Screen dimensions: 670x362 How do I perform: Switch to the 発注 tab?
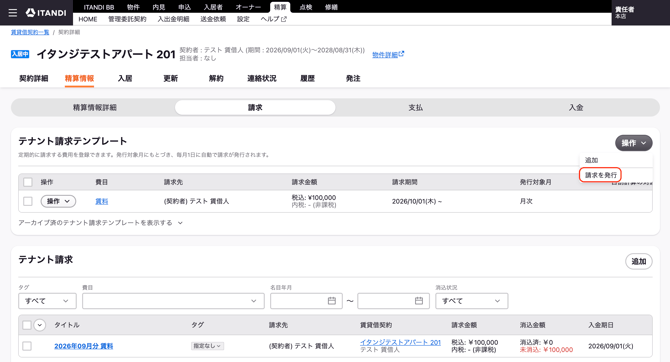pos(353,79)
